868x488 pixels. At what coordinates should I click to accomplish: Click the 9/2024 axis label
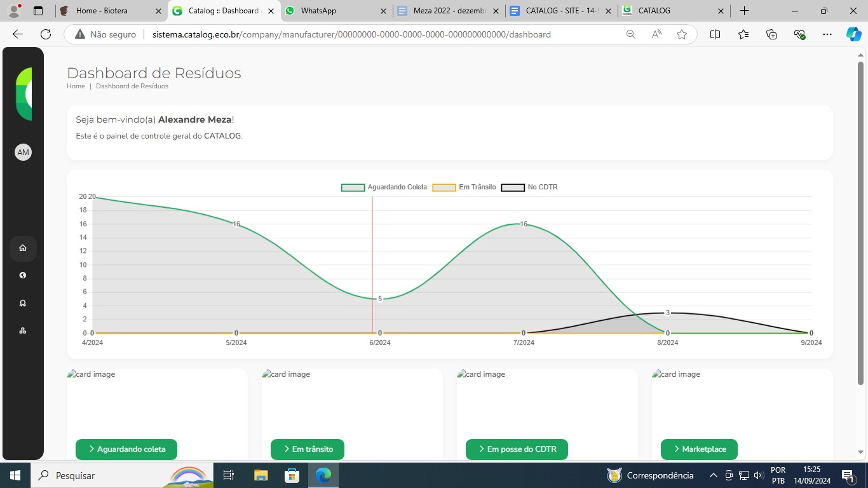[811, 342]
